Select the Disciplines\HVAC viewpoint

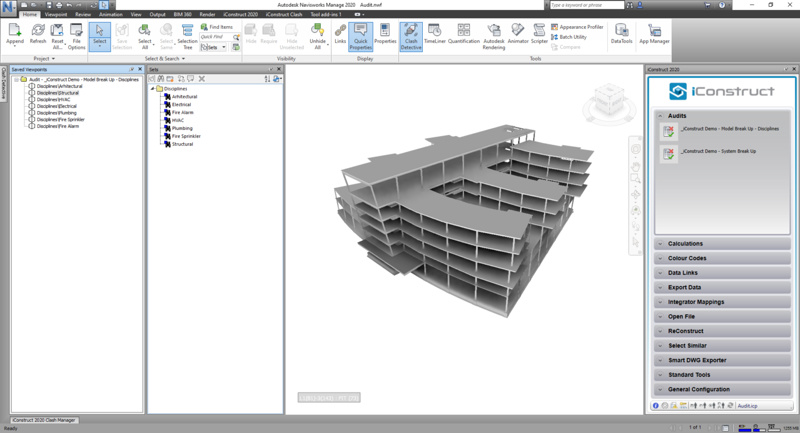point(53,99)
